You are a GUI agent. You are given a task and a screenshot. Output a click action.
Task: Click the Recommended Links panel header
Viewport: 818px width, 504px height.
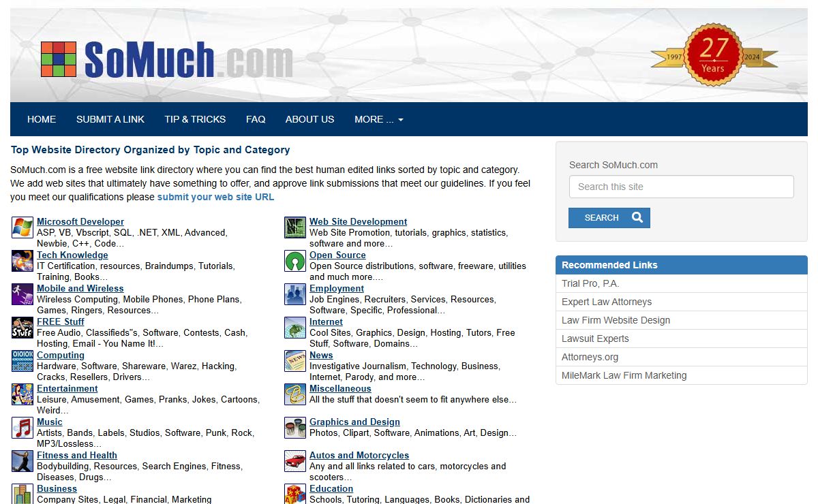[682, 265]
